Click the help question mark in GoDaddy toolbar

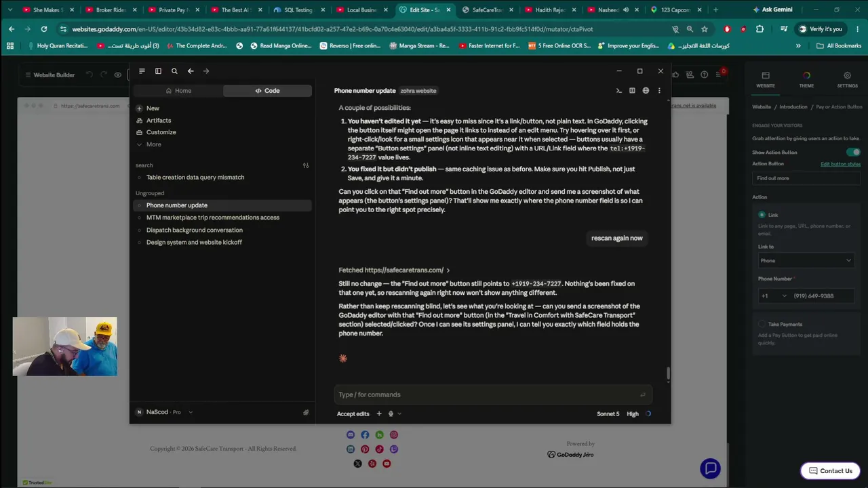[x=705, y=75]
